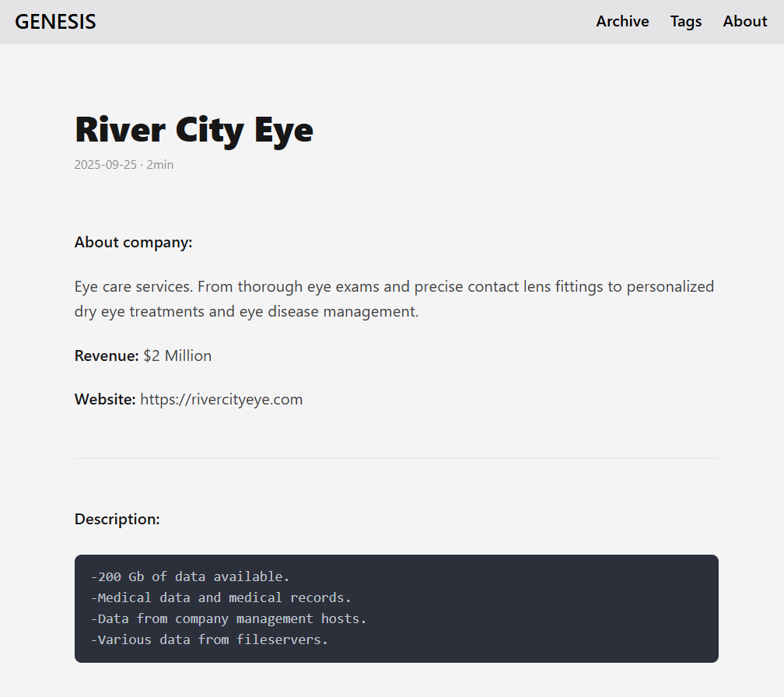The width and height of the screenshot is (784, 697).
Task: Click the line -200 Gb of data available.
Action: (x=190, y=576)
